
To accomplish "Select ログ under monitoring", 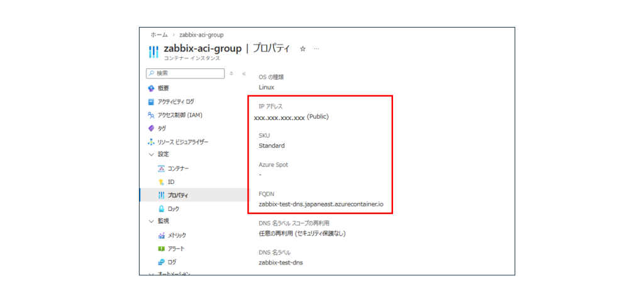I will click(172, 262).
